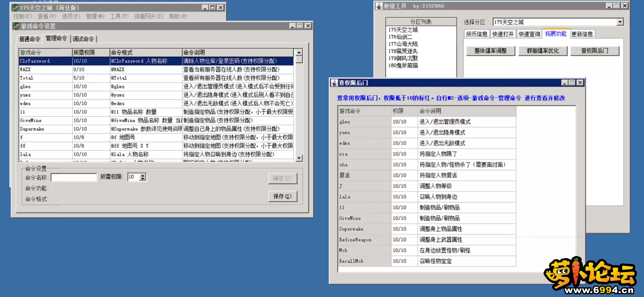Click the 所需权限 value field
The height and width of the screenshot is (297, 644).
pyautogui.click(x=133, y=177)
